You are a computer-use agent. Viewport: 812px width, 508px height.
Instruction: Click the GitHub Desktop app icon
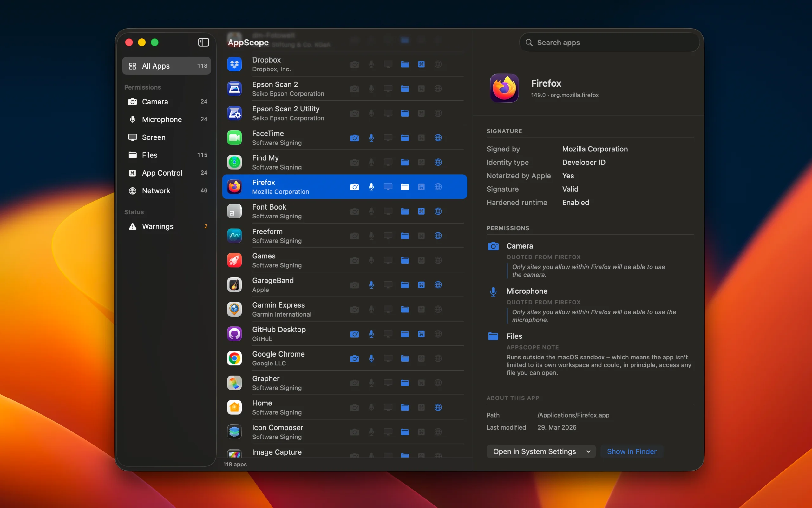(234, 334)
